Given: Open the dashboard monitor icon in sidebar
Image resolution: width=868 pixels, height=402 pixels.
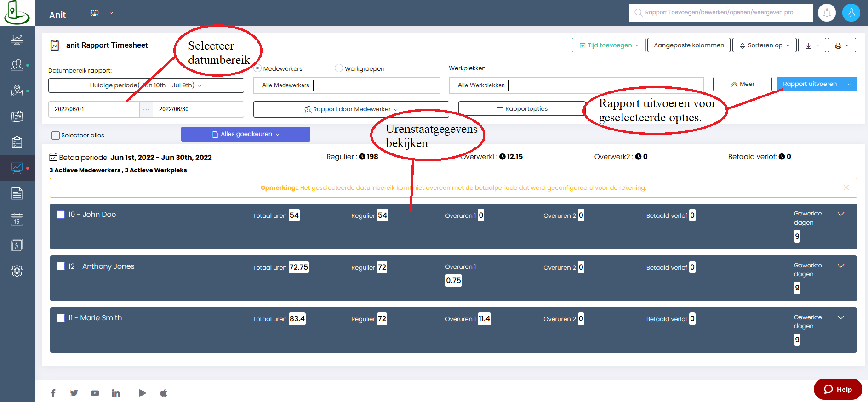Looking at the screenshot, I should [x=17, y=40].
